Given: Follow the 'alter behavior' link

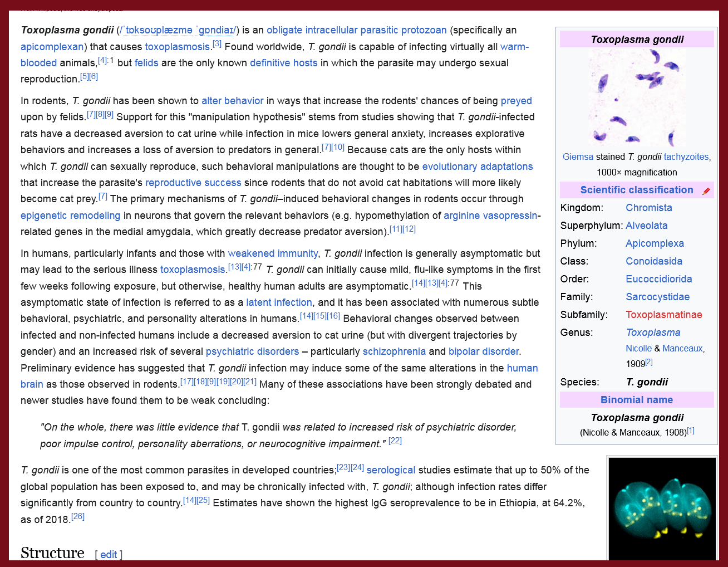Looking at the screenshot, I should 233,101.
